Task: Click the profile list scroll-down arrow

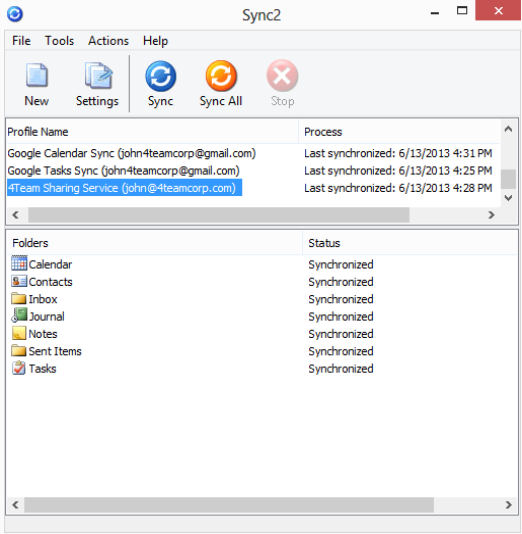Action: pos(508,198)
